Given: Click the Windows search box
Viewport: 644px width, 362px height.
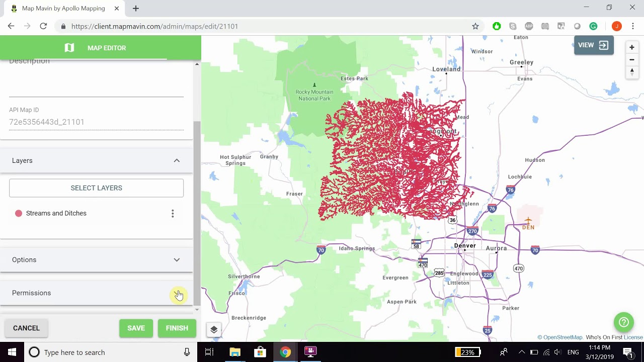Looking at the screenshot, I should pyautogui.click(x=110, y=352).
